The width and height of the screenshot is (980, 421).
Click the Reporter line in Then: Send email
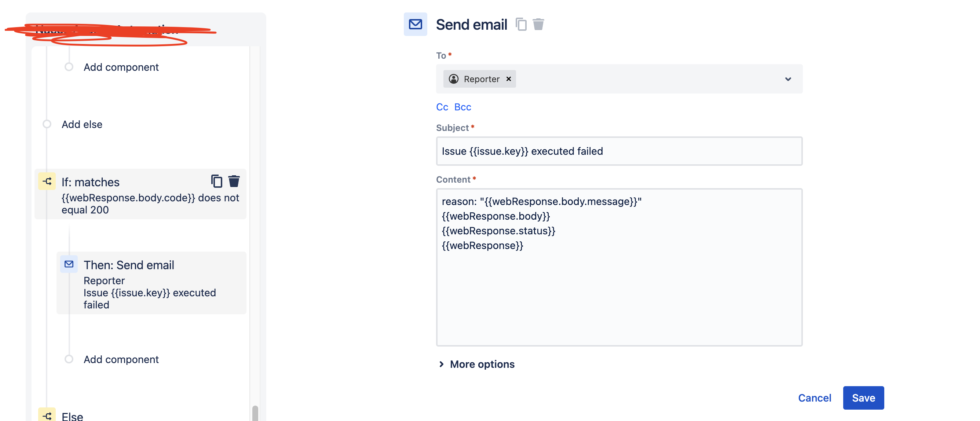(x=104, y=281)
